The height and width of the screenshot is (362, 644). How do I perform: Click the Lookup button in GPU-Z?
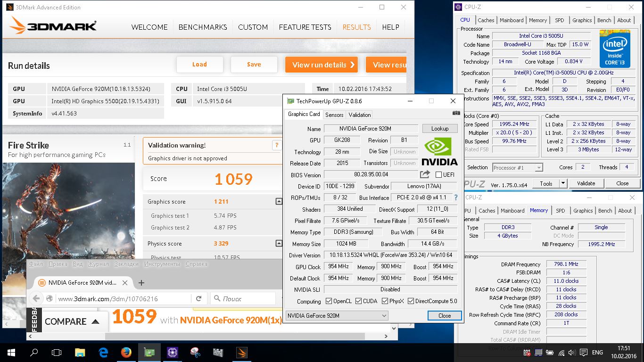(x=439, y=128)
